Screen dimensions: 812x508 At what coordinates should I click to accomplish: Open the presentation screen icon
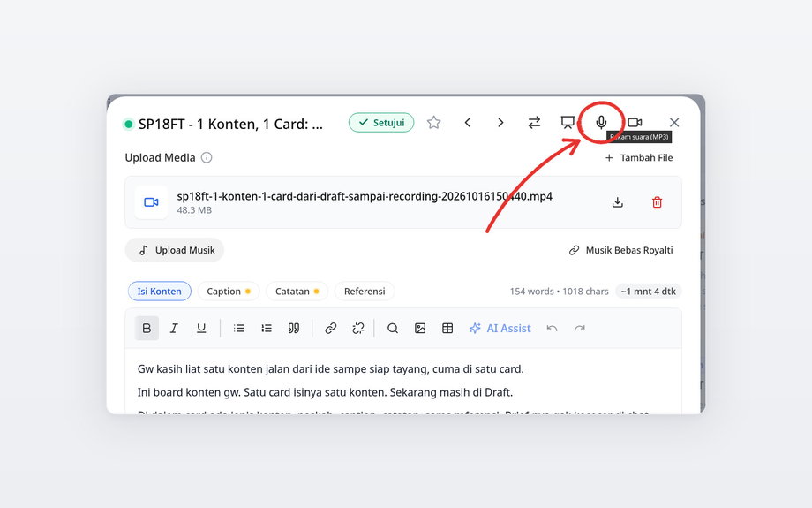click(568, 122)
